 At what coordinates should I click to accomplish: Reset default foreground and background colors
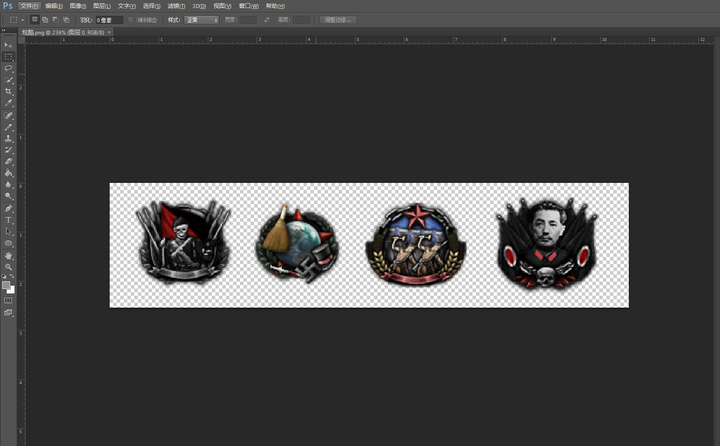point(4,277)
